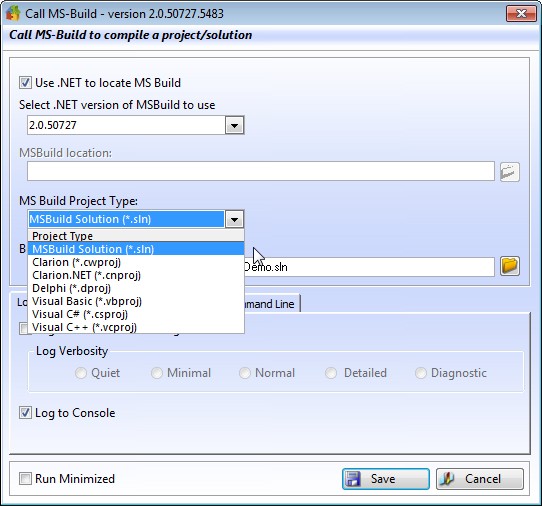Select Visual C# (*.csproj) project type
The height and width of the screenshot is (506, 542).
(x=136, y=314)
